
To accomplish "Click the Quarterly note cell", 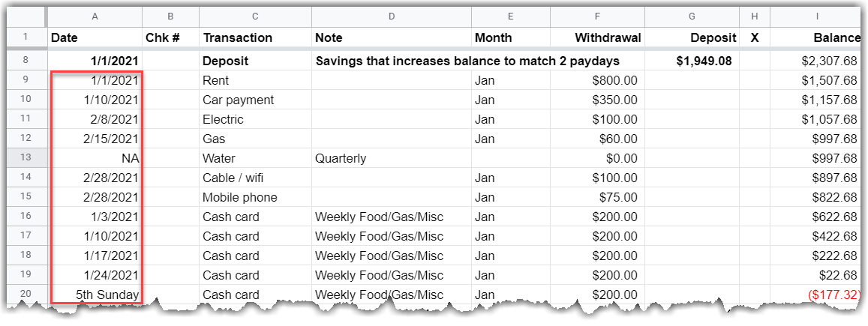I will click(391, 158).
